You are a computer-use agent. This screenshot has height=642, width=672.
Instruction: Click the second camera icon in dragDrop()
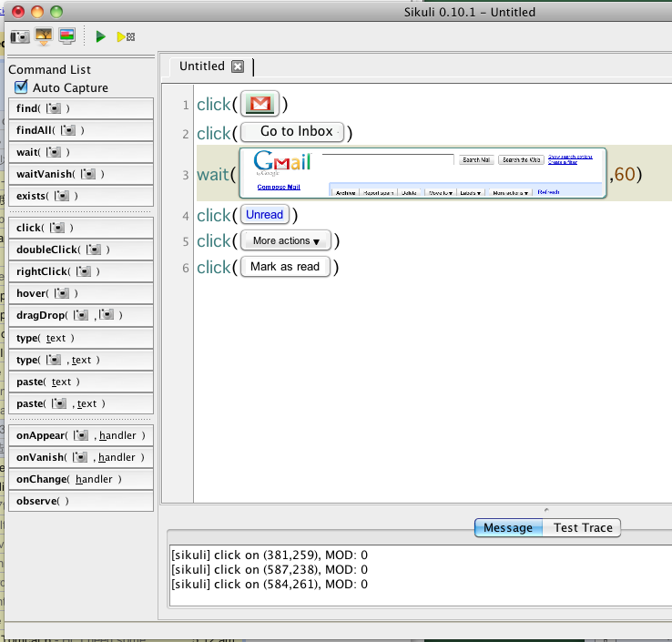point(107,314)
